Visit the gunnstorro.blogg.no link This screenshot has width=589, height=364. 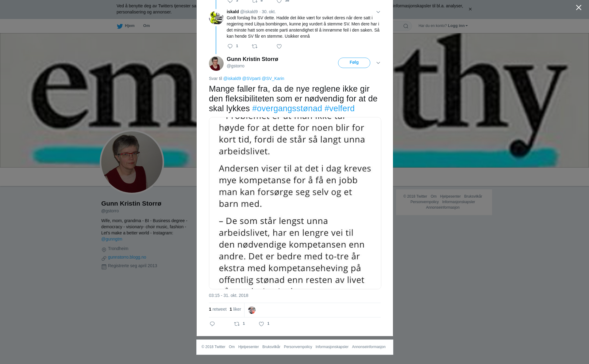pyautogui.click(x=127, y=257)
